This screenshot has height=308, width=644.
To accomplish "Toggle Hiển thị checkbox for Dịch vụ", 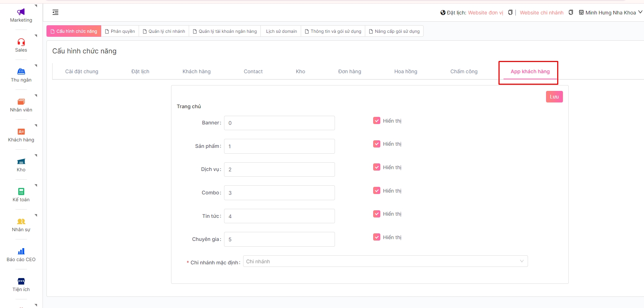I will (376, 167).
